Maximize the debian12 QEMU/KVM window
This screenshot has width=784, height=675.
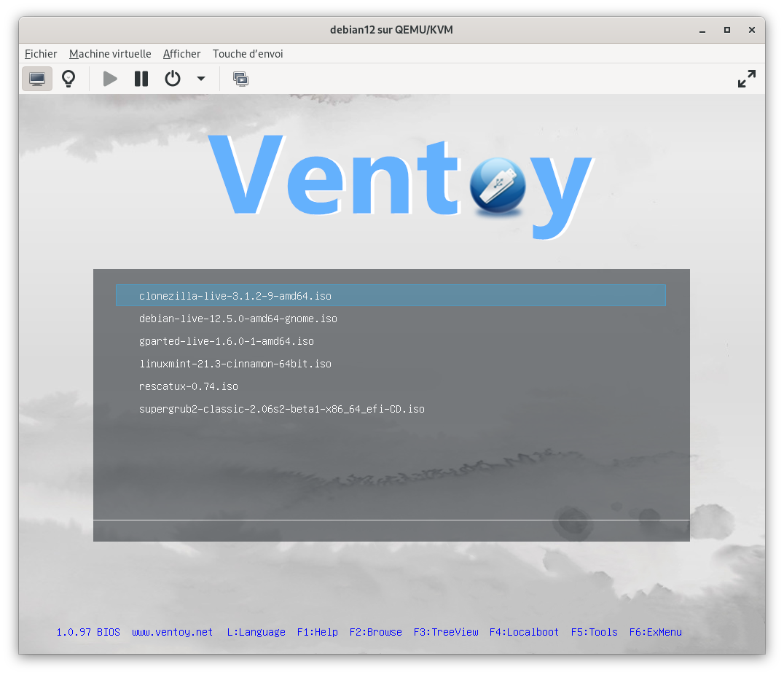click(727, 30)
